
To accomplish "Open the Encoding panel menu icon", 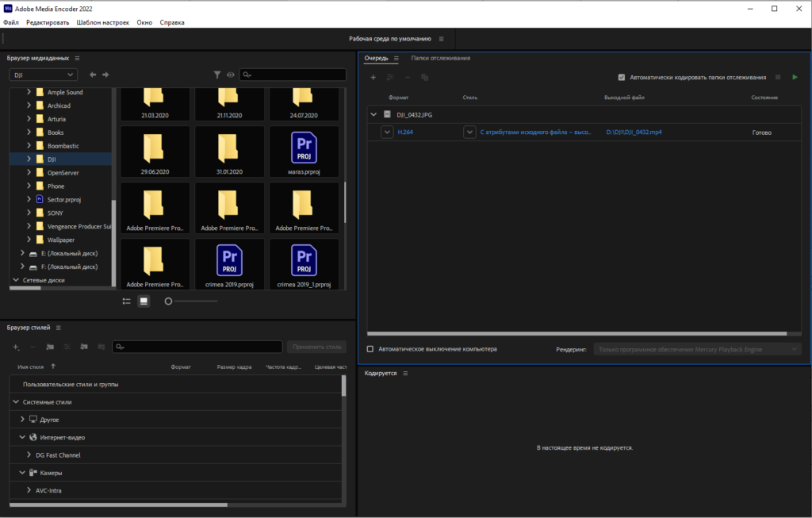I will tap(405, 373).
